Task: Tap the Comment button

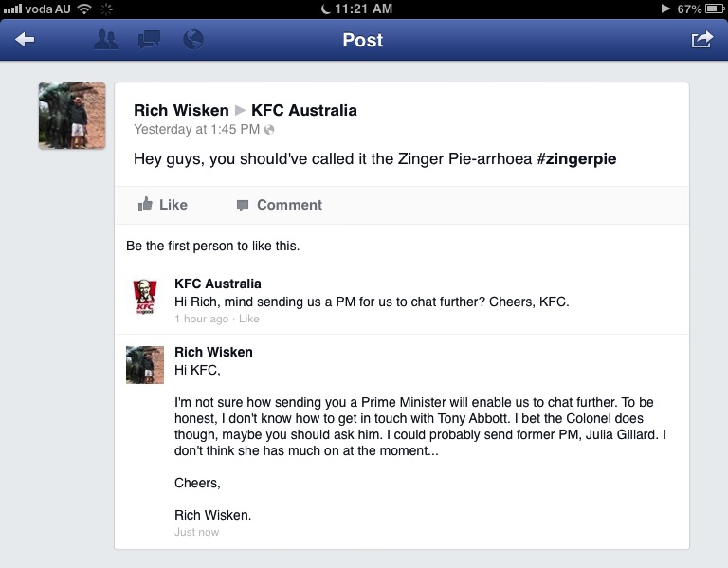Action: point(279,205)
